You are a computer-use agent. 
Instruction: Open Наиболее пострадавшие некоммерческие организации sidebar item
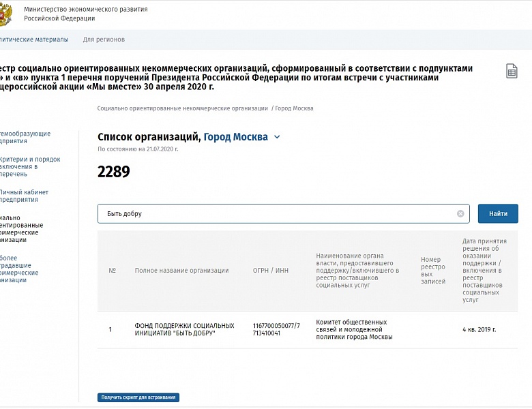click(19, 269)
